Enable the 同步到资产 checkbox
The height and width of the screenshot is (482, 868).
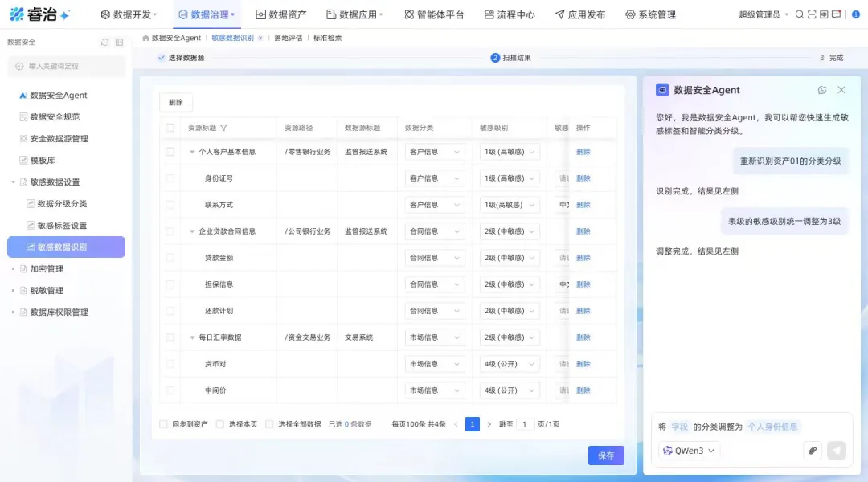point(163,424)
